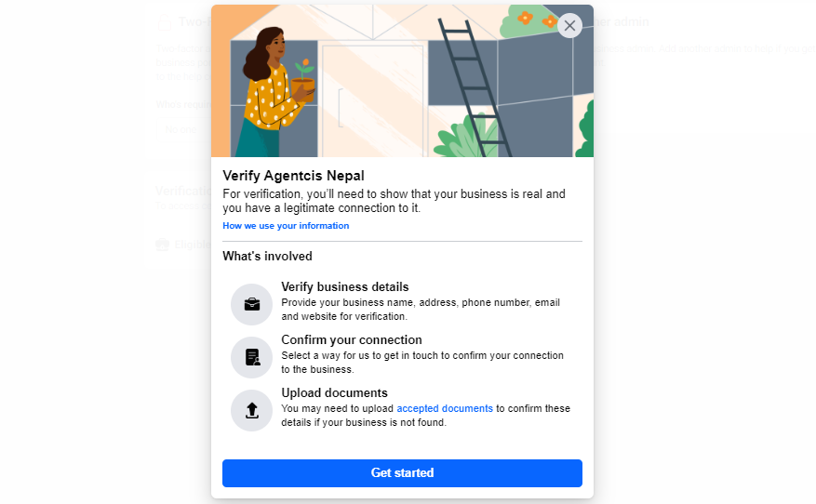This screenshot has width=816, height=504.
Task: Click the What's involved section heading
Action: [x=267, y=257]
